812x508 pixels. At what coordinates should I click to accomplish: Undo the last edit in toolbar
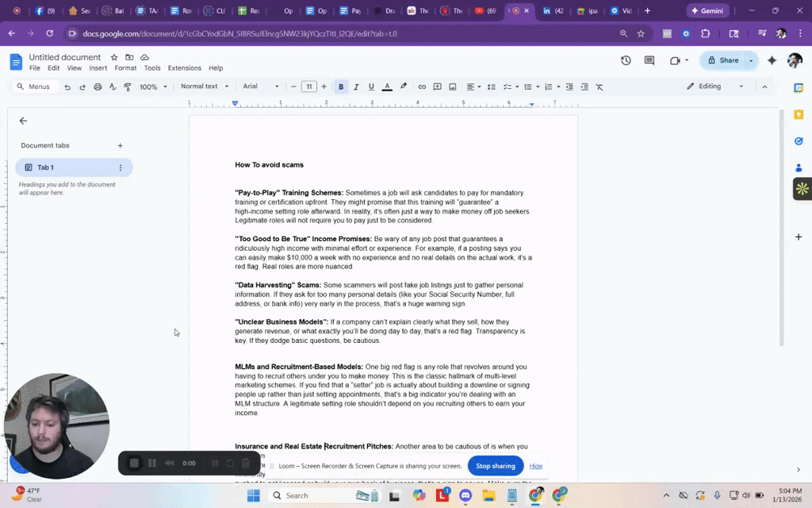tap(67, 87)
